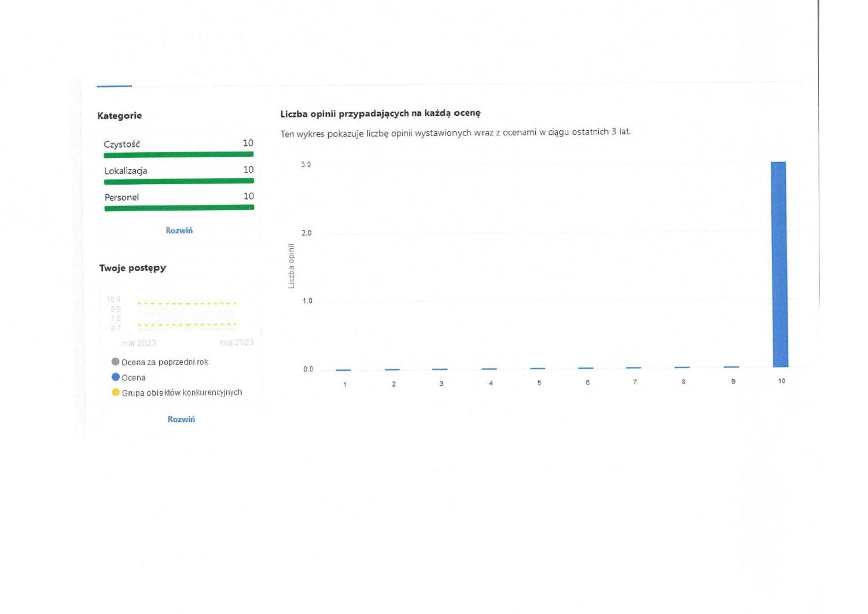This screenshot has height=614, width=868.
Task: Click the small bar above rating 9
Action: tap(731, 367)
